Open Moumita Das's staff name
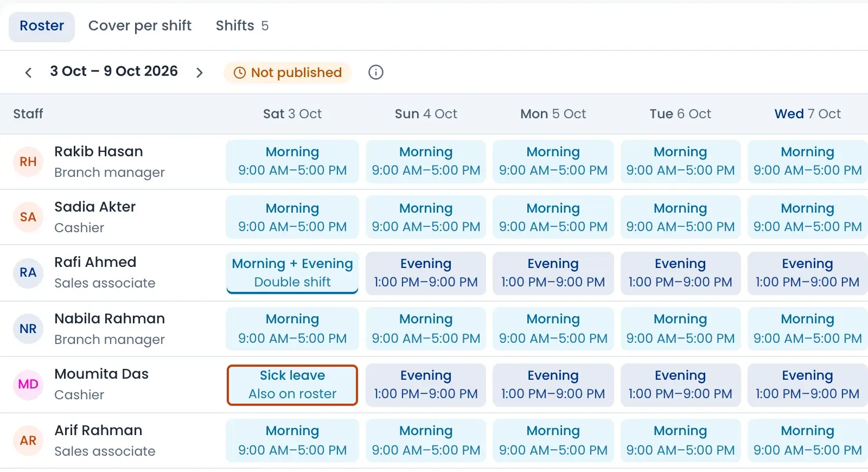Screen dimensions: 868x472 [x=101, y=374]
